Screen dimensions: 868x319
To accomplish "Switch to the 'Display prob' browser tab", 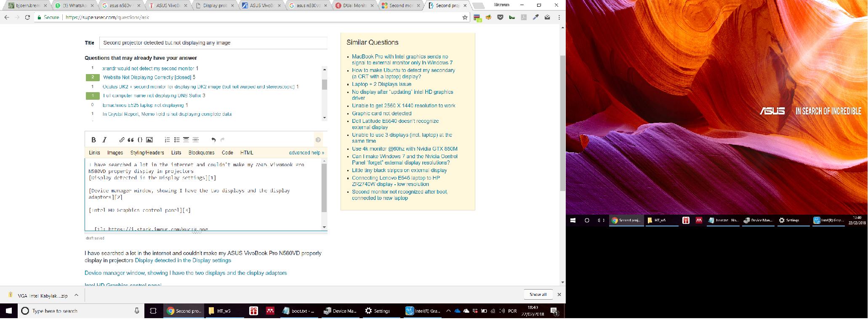I will point(215,5).
